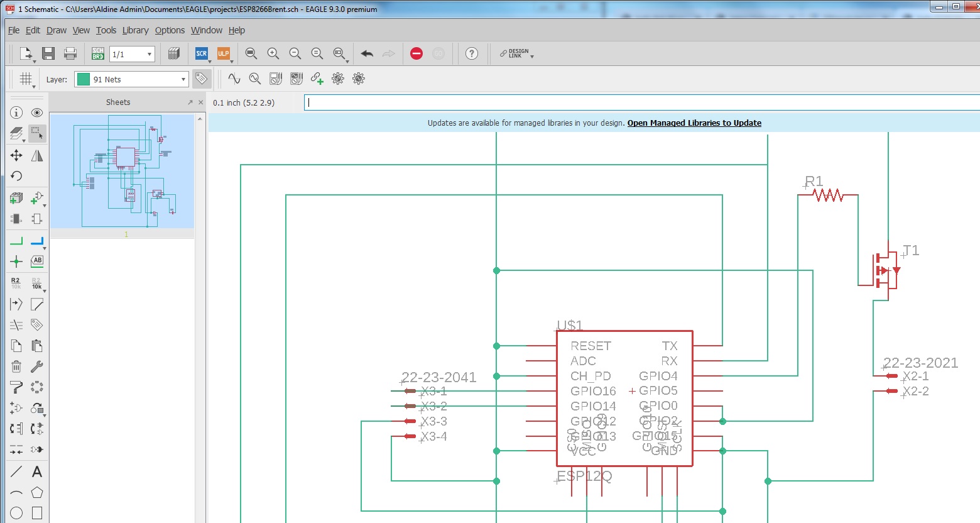Close the Sheets panel
980x523 pixels.
click(201, 102)
